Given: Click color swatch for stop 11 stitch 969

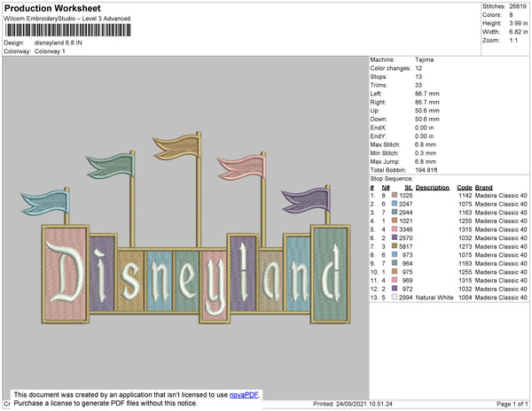Looking at the screenshot, I should [x=395, y=280].
